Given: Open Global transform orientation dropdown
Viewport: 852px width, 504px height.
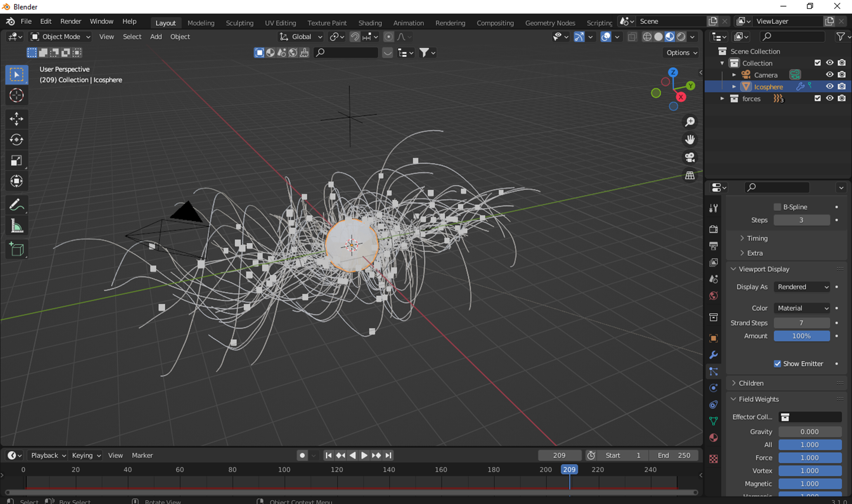Looking at the screenshot, I should pyautogui.click(x=301, y=36).
